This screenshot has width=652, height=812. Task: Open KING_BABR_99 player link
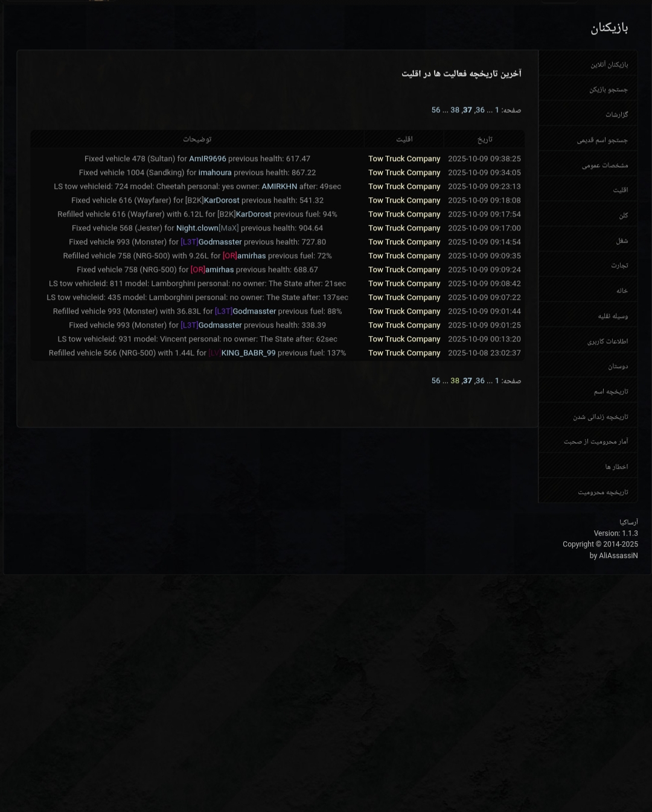click(248, 353)
